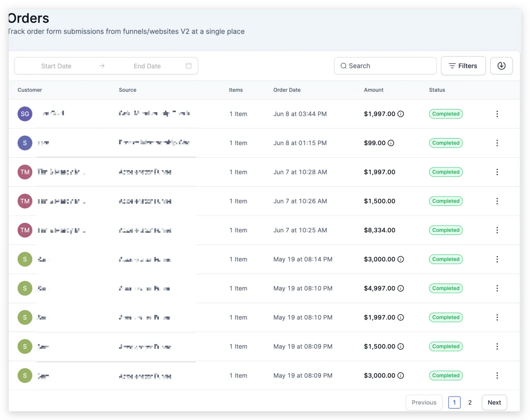Click the Start Date input
Viewport: 530px width, 420px height.
coord(56,66)
